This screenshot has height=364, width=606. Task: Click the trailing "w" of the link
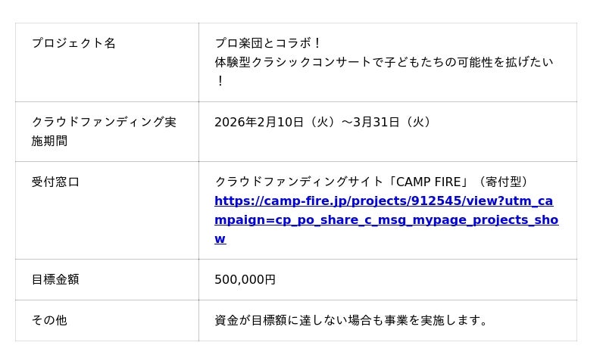coord(220,238)
